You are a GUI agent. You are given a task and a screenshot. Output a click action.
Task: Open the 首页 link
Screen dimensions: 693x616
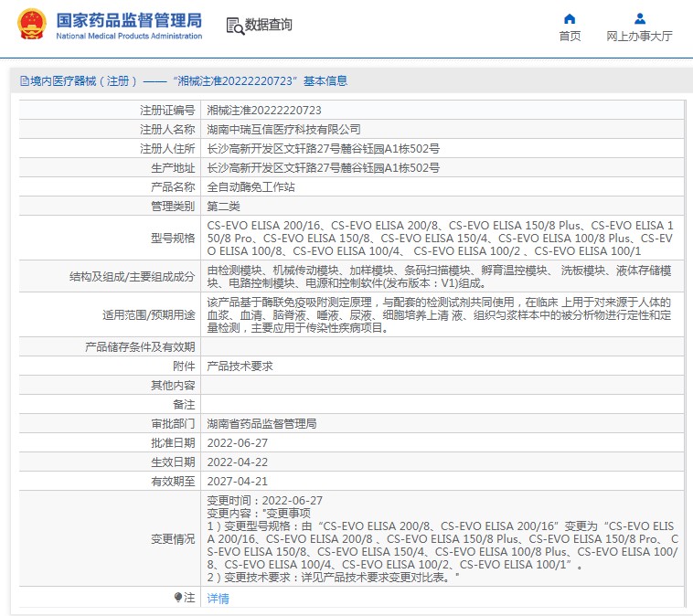click(x=570, y=37)
